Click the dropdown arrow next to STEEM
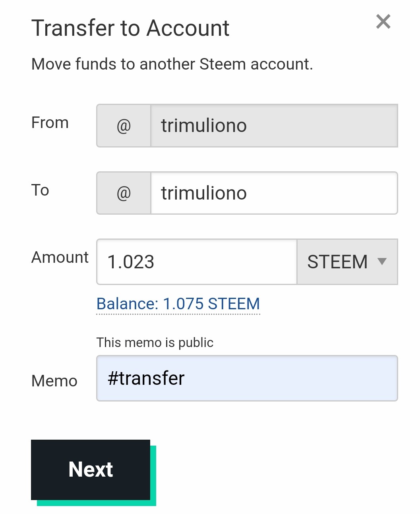 pyautogui.click(x=382, y=261)
